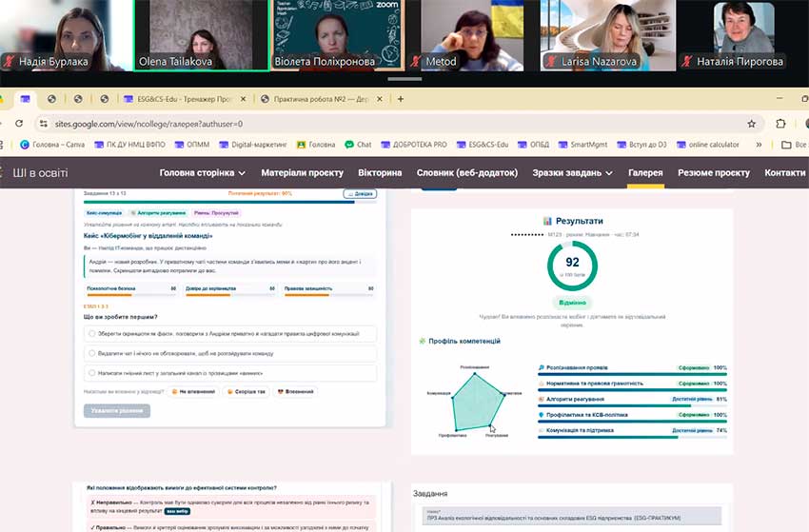Switch to the ESG&CS-Edu Тренажер browser tab

point(185,99)
